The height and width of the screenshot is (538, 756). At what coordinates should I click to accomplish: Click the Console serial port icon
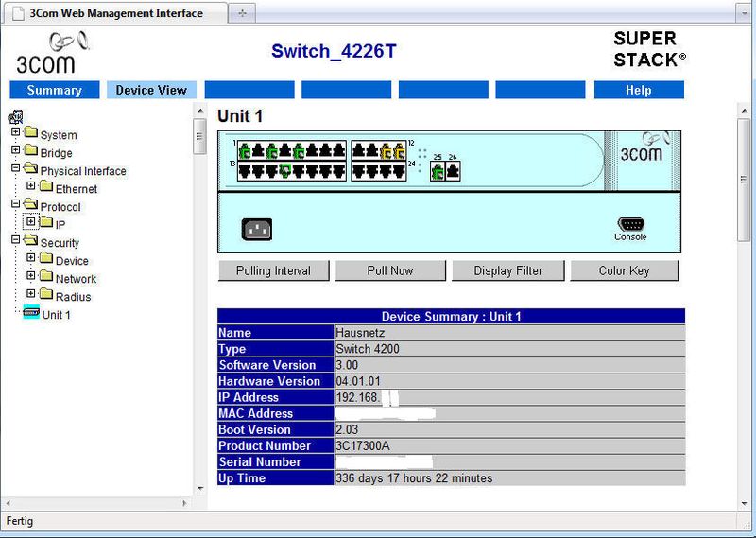click(630, 224)
